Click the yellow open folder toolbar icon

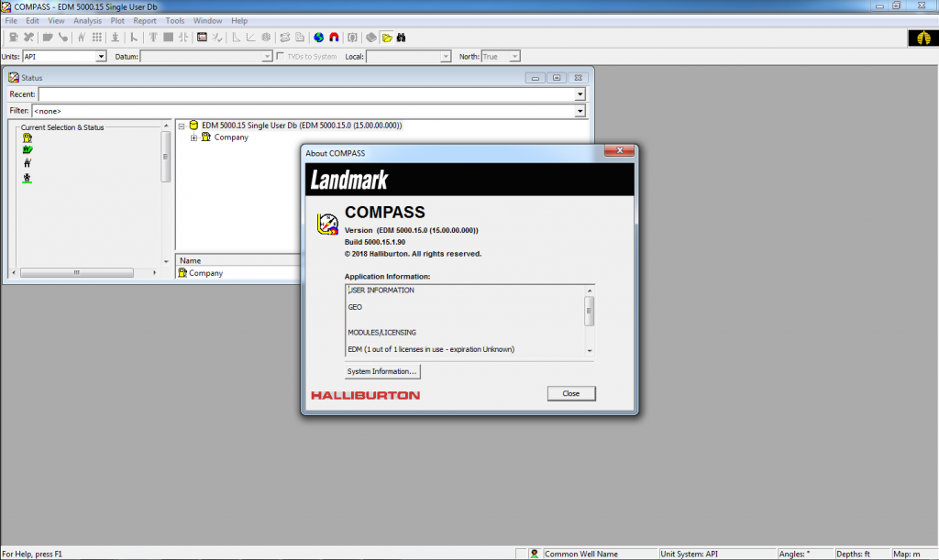[387, 38]
